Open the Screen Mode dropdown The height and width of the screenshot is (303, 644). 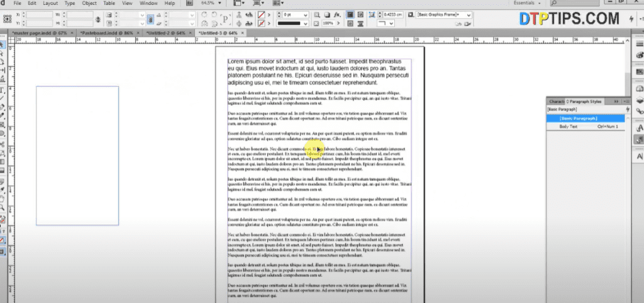pos(260,3)
